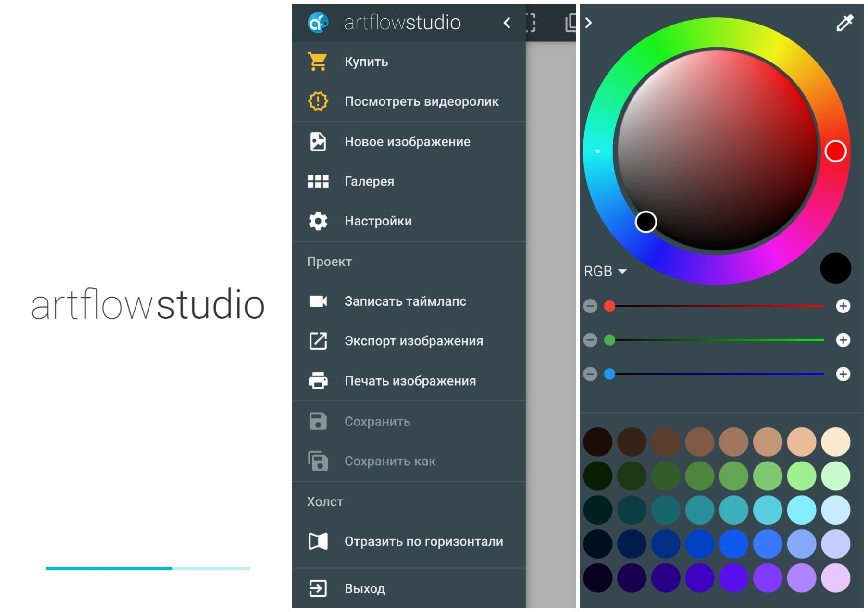Decrease red channel with minus button

pos(590,306)
